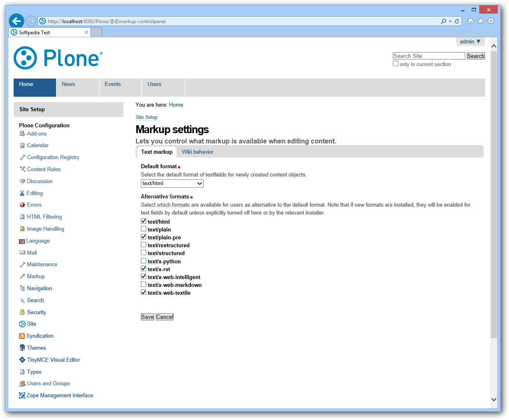Click the Cancel button
The image size is (509, 420).
pos(165,317)
